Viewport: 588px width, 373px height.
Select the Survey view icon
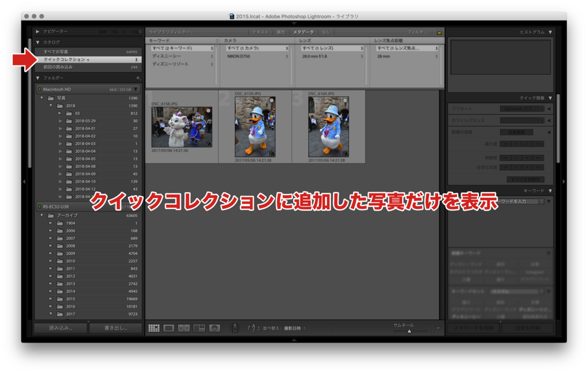(x=199, y=328)
